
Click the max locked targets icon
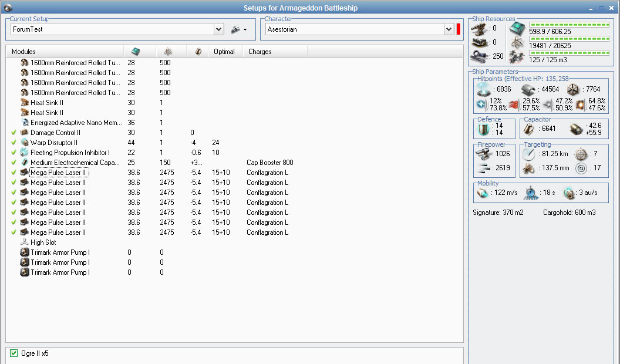(581, 154)
